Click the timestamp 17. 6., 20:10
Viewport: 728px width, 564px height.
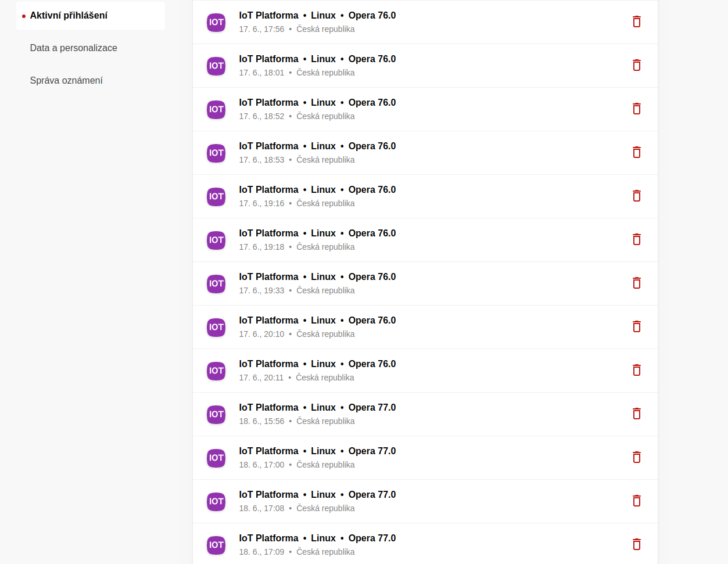tap(261, 334)
